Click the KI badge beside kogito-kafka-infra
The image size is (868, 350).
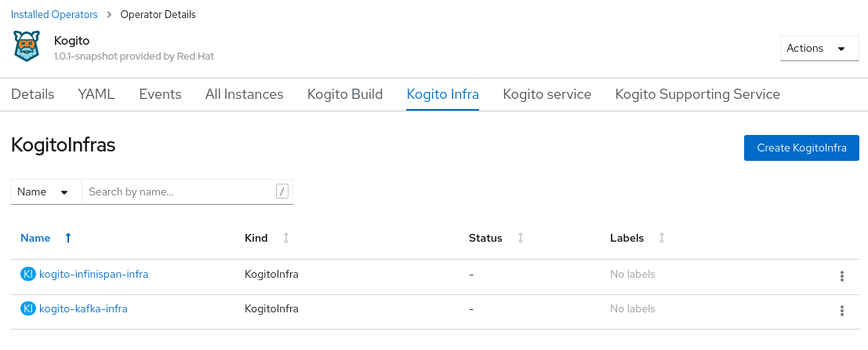tap(28, 308)
